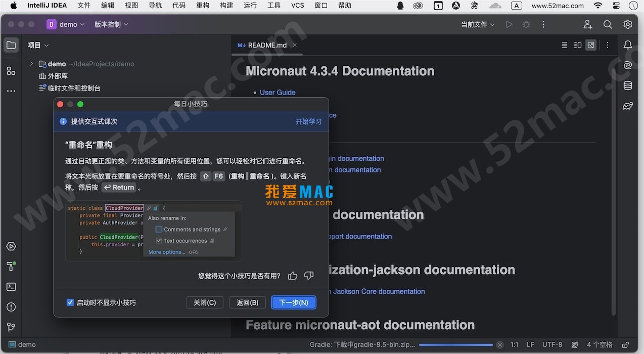Open the 版本控制 dropdown

(111, 24)
